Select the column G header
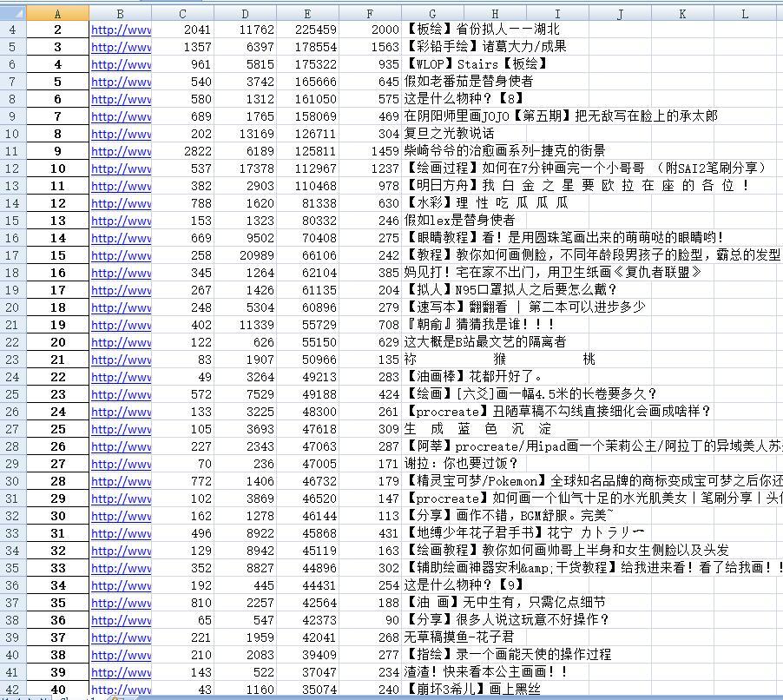The image size is (783, 700). point(432,14)
